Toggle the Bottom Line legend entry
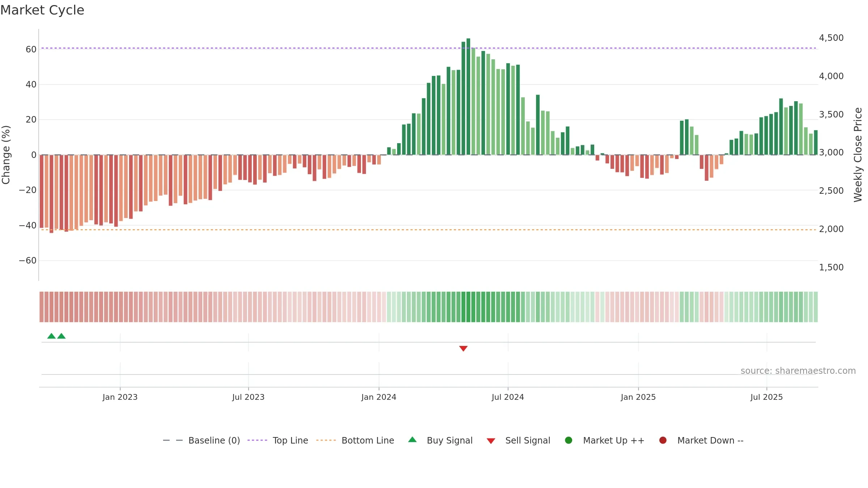 pos(355,440)
